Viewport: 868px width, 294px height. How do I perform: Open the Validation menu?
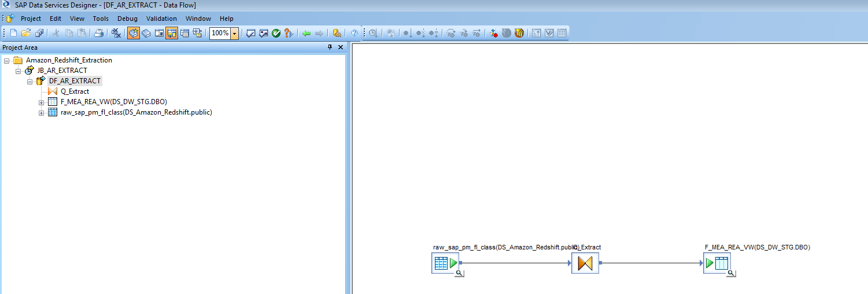(161, 19)
